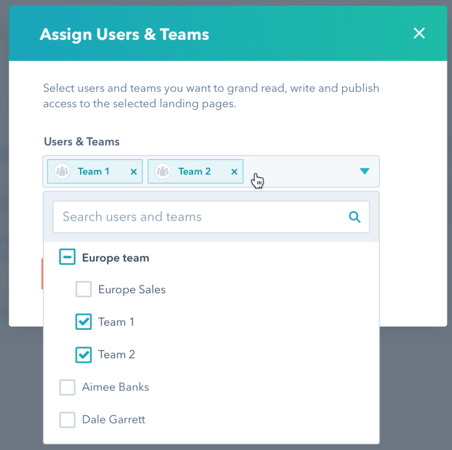Tick the Dale Garrett checkbox
The width and height of the screenshot is (452, 450).
[x=67, y=420]
